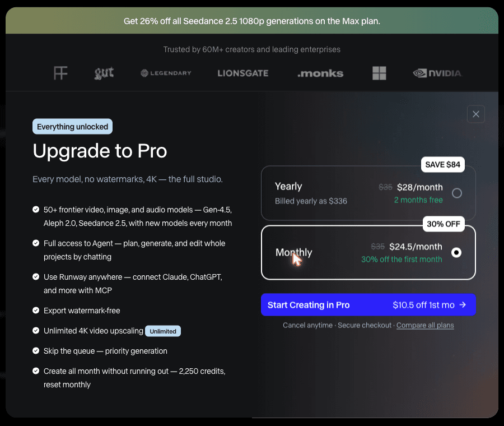Click the checkmark beside 50+ frontier video models
The height and width of the screenshot is (426, 504).
pyautogui.click(x=36, y=210)
